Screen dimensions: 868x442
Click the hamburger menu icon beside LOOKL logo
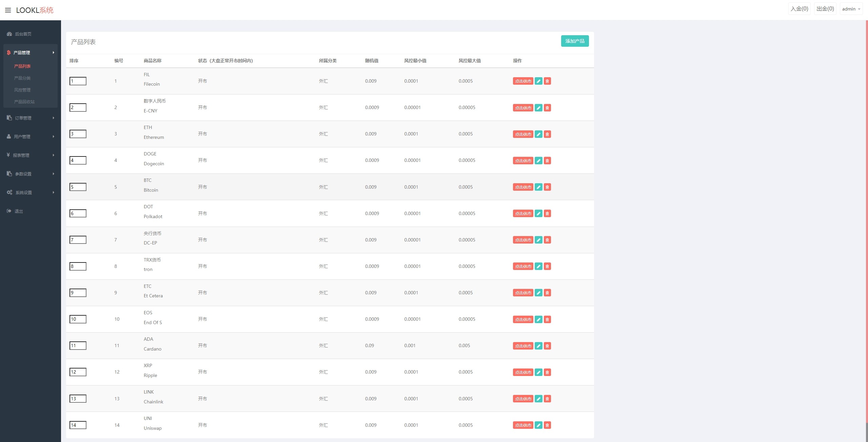8,10
